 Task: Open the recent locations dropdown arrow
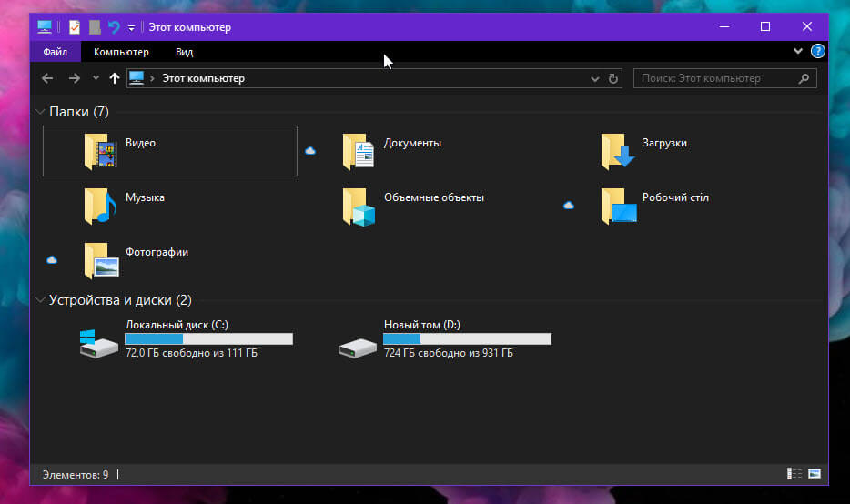[x=96, y=78]
